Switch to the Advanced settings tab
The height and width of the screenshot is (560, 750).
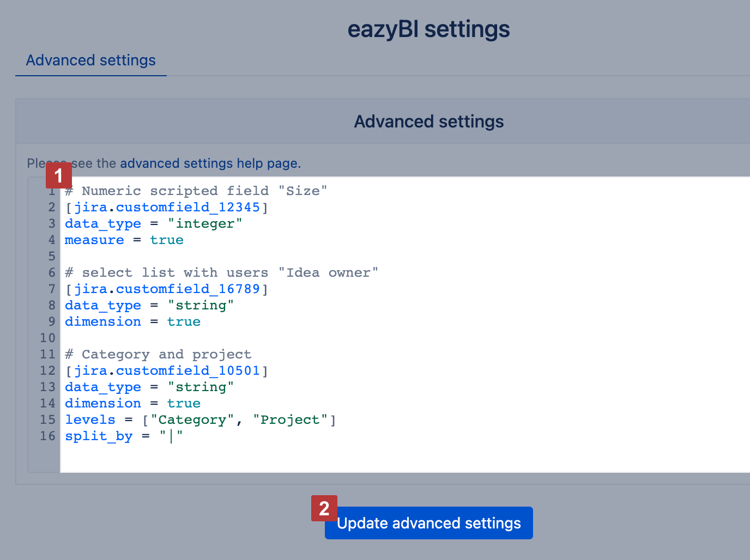(x=90, y=60)
